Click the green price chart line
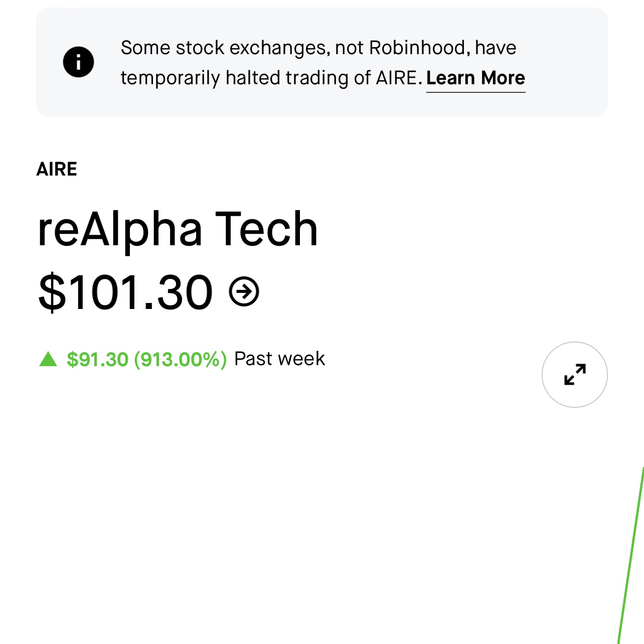The width and height of the screenshot is (644, 644). click(631, 556)
